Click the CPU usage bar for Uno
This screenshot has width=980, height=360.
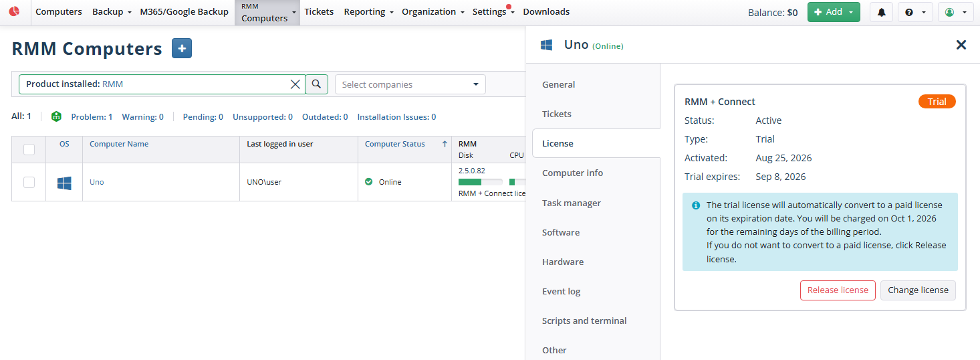(517, 182)
